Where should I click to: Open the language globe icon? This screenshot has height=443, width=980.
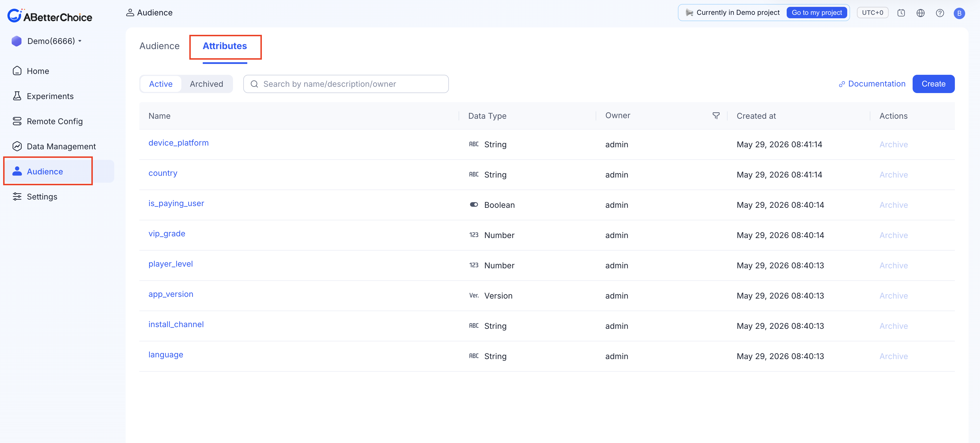tap(920, 13)
